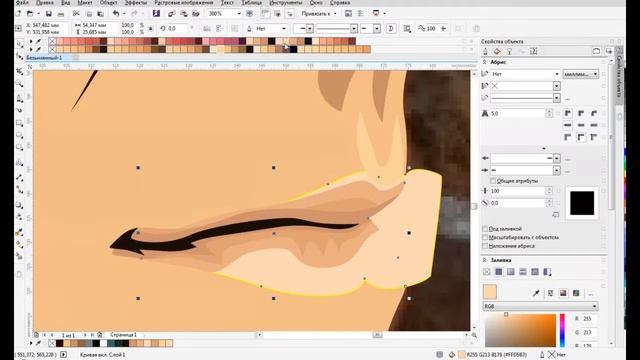
Task: Open the 300% zoom level dropdown
Action: point(238,13)
